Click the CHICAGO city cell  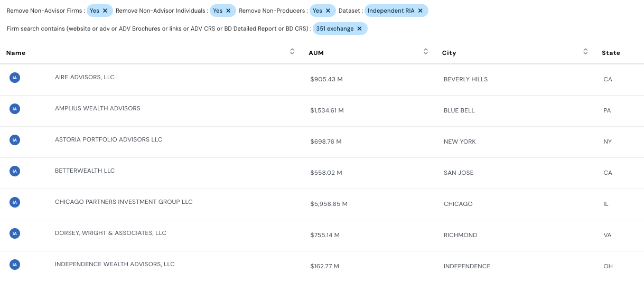pyautogui.click(x=458, y=204)
